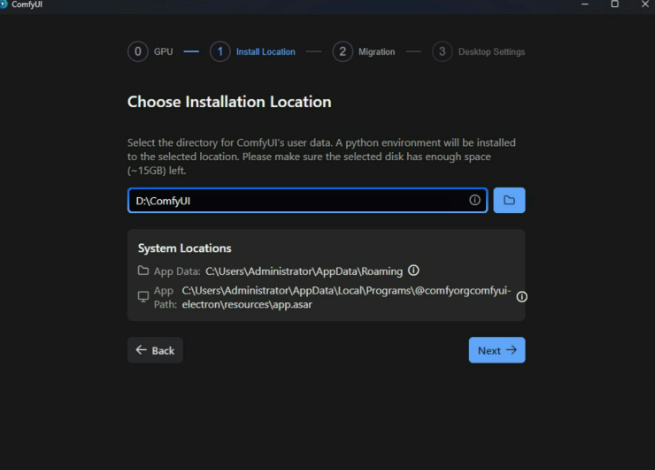Click the App Path app.asar location text

345,297
